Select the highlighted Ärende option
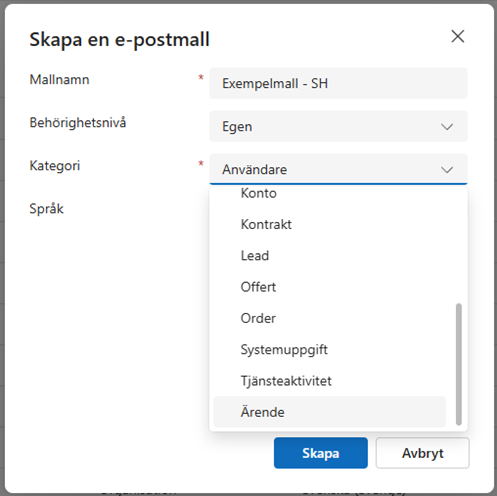The width and height of the screenshot is (497, 496). point(330,412)
